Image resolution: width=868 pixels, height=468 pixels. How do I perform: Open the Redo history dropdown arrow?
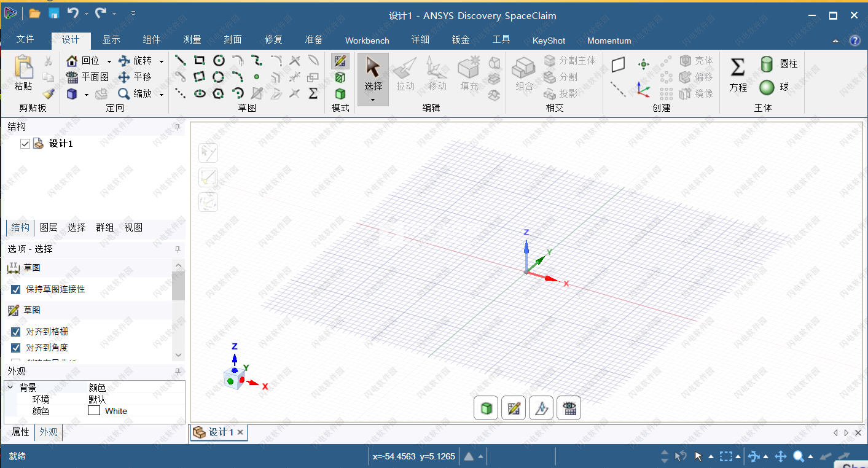point(114,14)
